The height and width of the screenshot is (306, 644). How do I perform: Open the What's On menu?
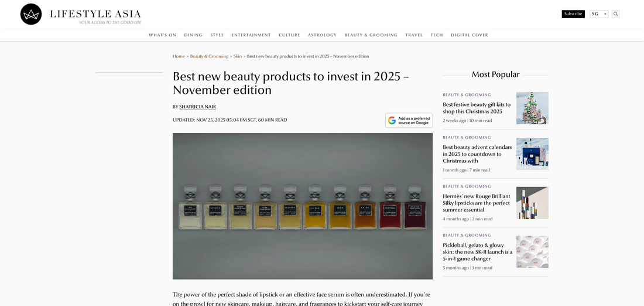(162, 35)
